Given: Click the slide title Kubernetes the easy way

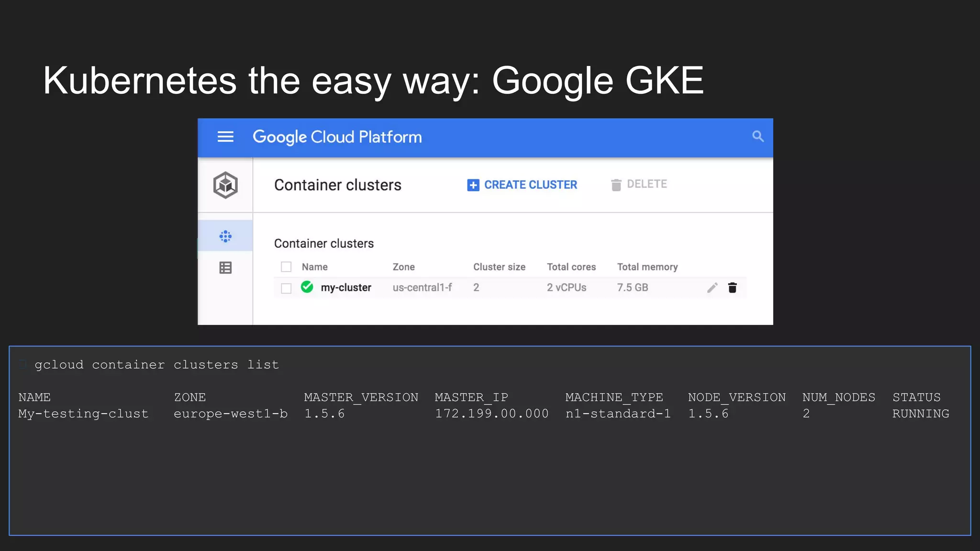Looking at the screenshot, I should click(x=373, y=81).
